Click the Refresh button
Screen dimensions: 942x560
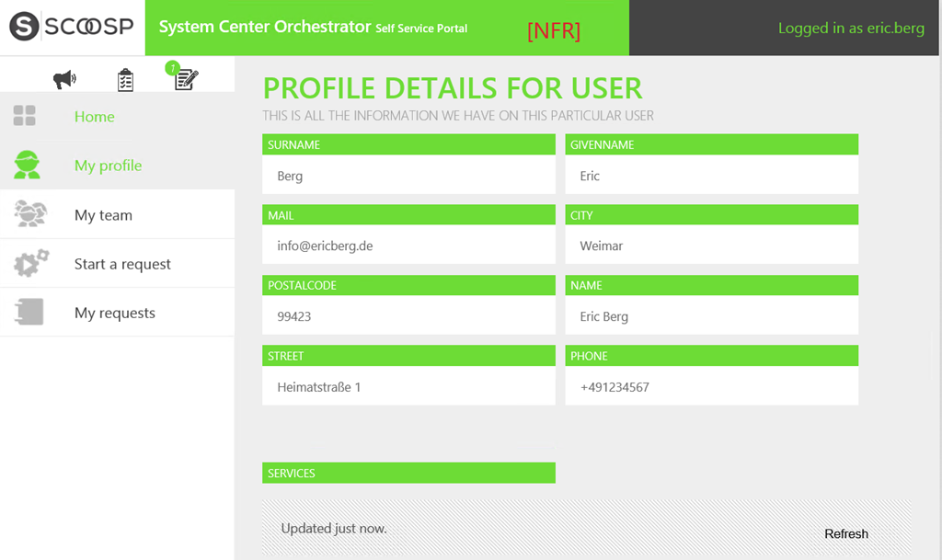[x=845, y=533]
